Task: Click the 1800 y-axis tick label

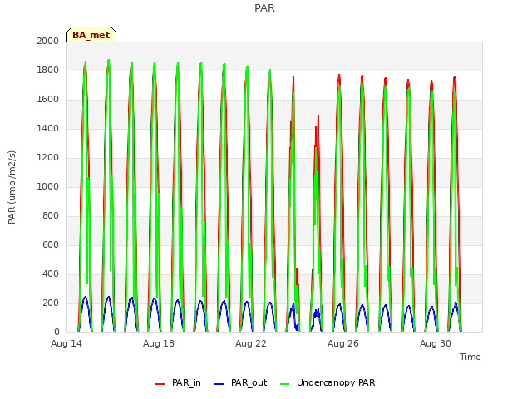Action: pyautogui.click(x=48, y=70)
